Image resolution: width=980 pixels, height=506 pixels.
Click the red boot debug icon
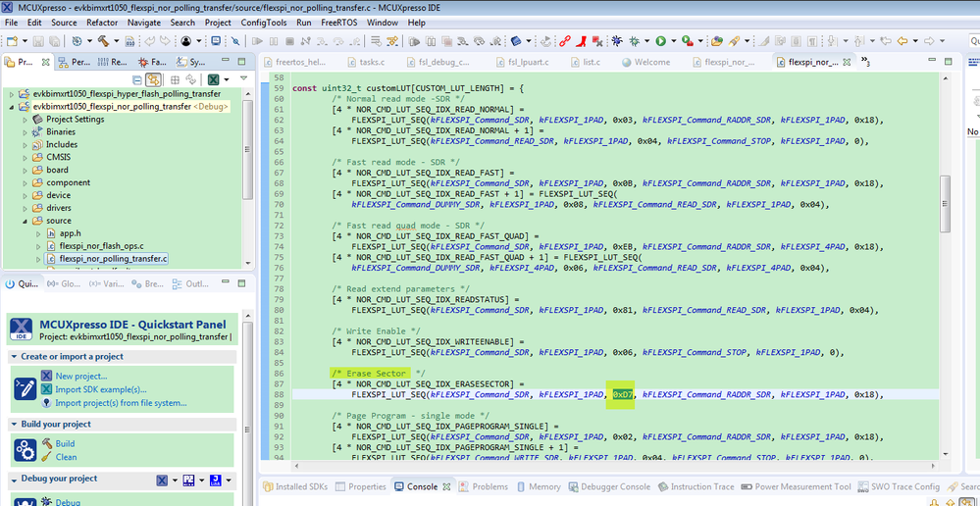coord(583,41)
